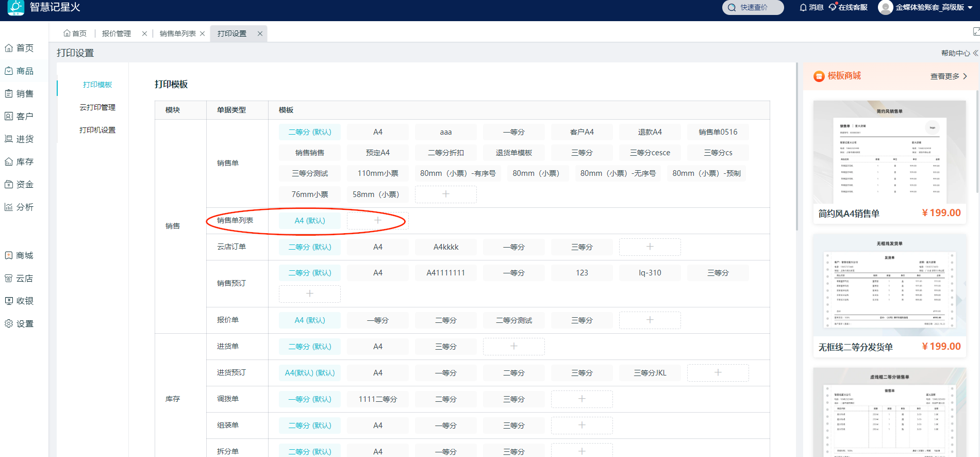This screenshot has height=457, width=980.
Task: Switch to the 销售单列表 tab
Action: point(178,34)
